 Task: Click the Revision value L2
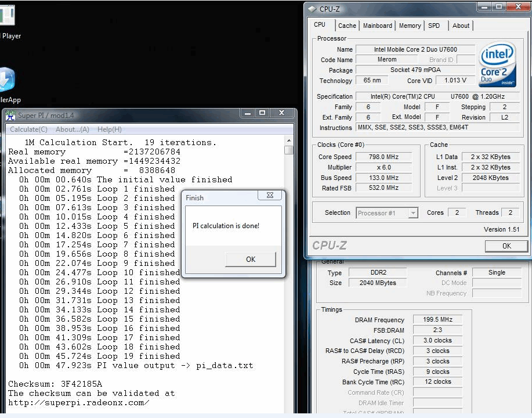click(505, 117)
